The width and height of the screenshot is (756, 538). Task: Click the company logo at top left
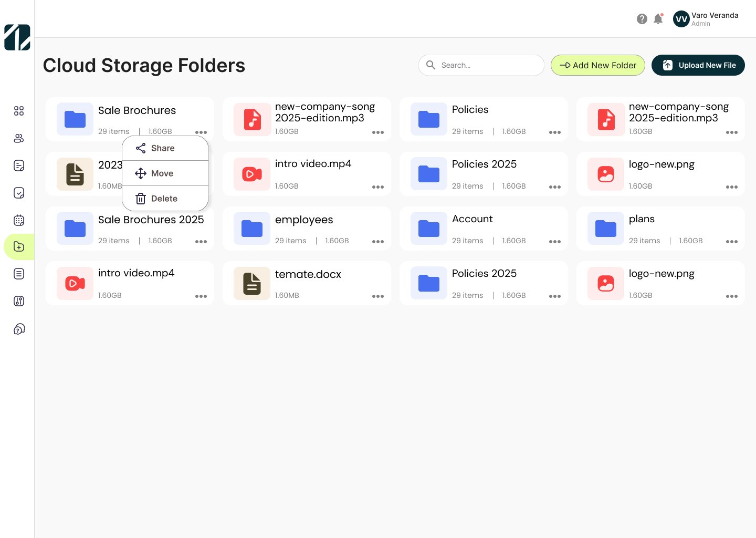point(17,37)
